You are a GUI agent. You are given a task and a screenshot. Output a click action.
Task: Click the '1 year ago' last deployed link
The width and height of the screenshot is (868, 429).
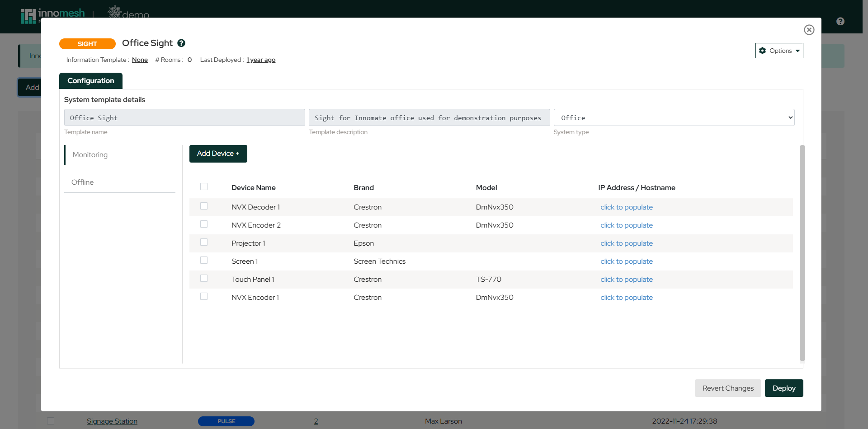pyautogui.click(x=261, y=60)
